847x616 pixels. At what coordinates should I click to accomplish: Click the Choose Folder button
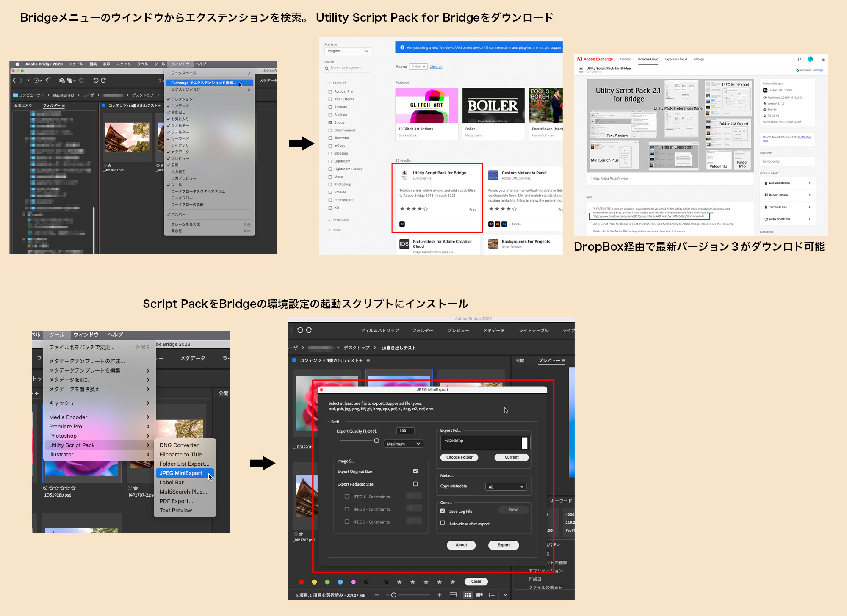click(459, 457)
